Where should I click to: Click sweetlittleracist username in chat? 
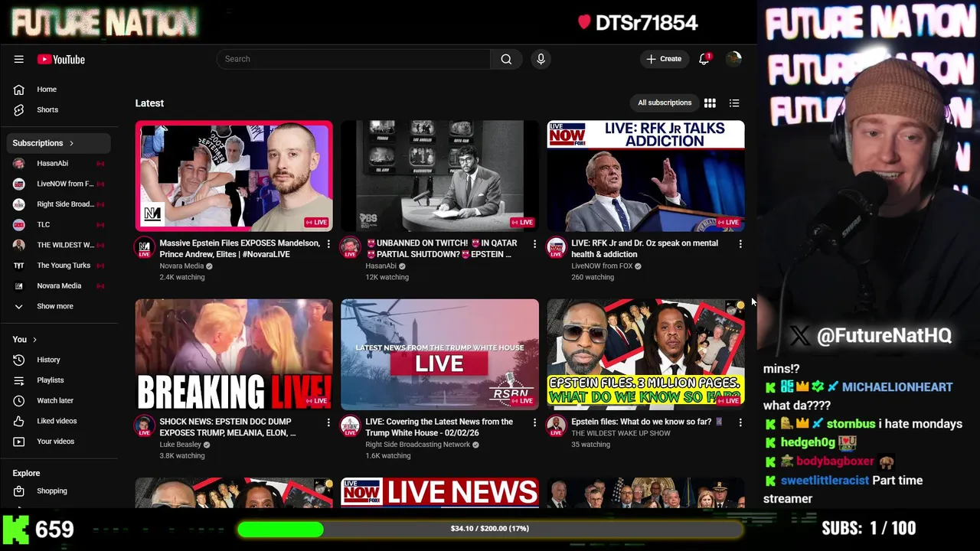click(x=825, y=481)
